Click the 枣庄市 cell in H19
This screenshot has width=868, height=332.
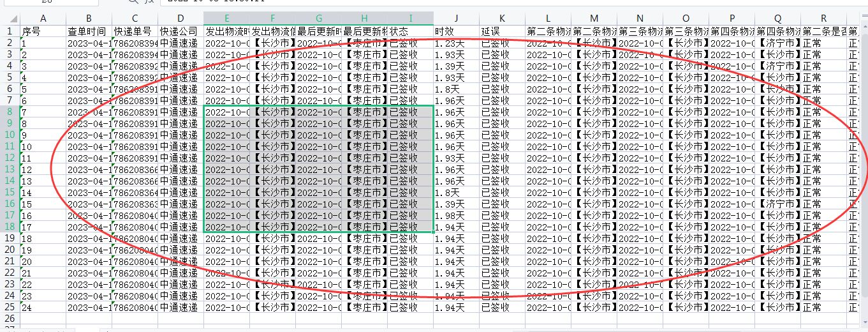click(x=364, y=238)
